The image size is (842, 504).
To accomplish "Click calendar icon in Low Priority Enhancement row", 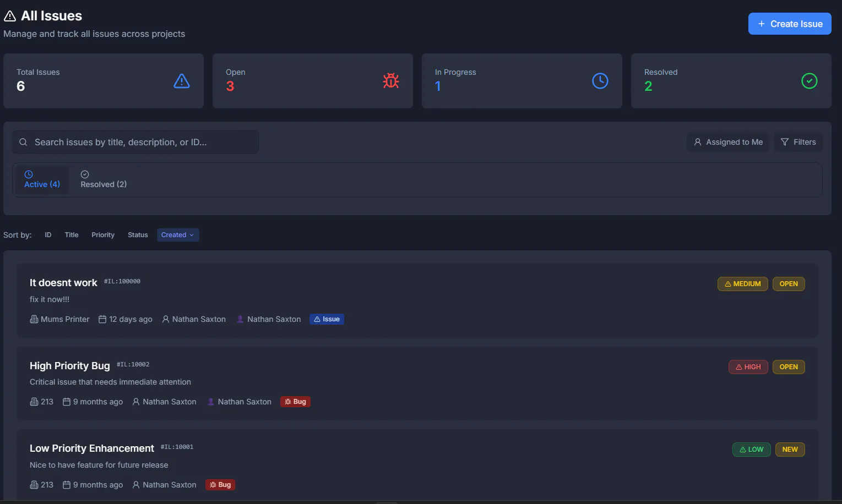I will (67, 485).
